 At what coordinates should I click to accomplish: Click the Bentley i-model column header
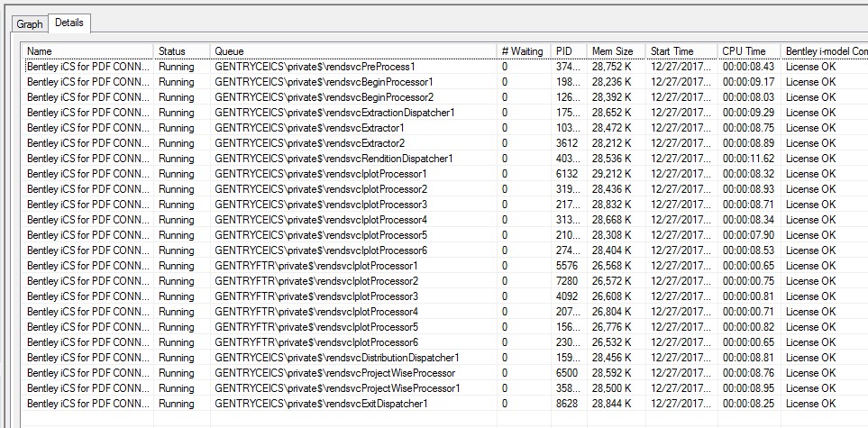tap(824, 51)
